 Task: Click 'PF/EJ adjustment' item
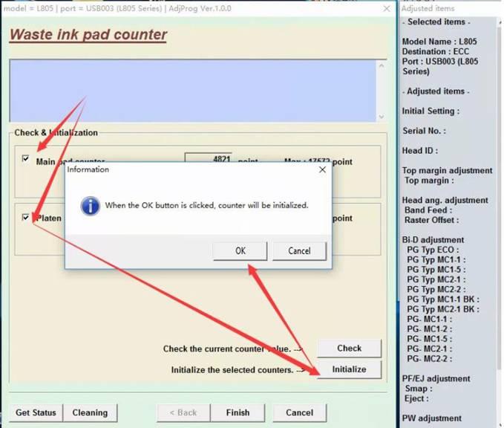[436, 379]
